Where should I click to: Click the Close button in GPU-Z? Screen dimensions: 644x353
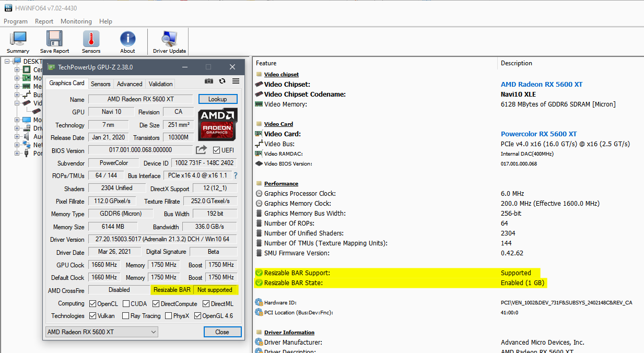222,332
